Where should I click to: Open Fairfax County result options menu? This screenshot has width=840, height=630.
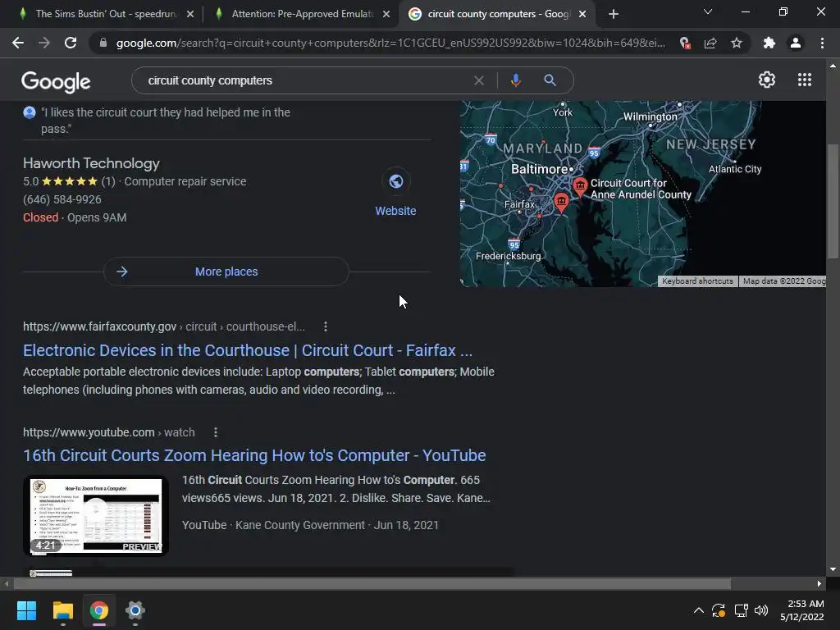(325, 326)
